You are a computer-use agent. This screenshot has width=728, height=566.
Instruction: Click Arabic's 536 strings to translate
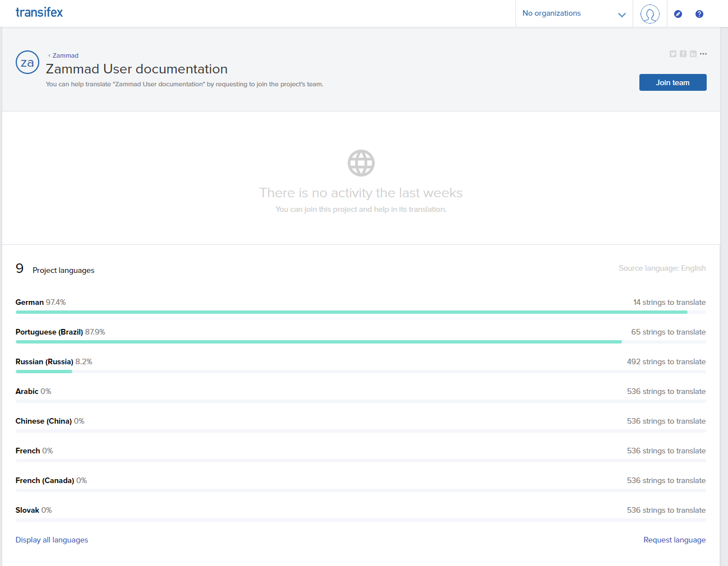click(666, 391)
